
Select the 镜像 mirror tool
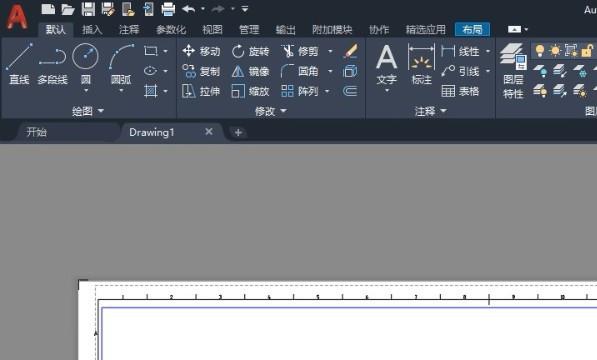point(250,71)
